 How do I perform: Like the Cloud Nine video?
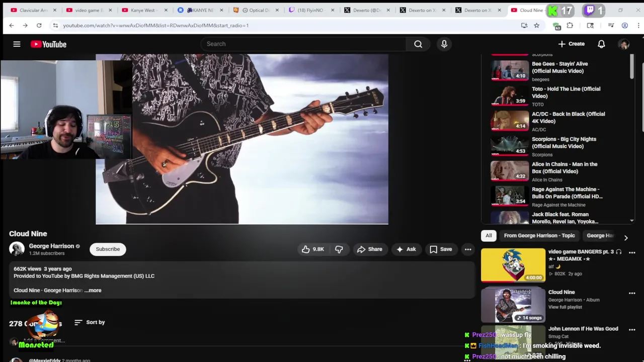312,249
